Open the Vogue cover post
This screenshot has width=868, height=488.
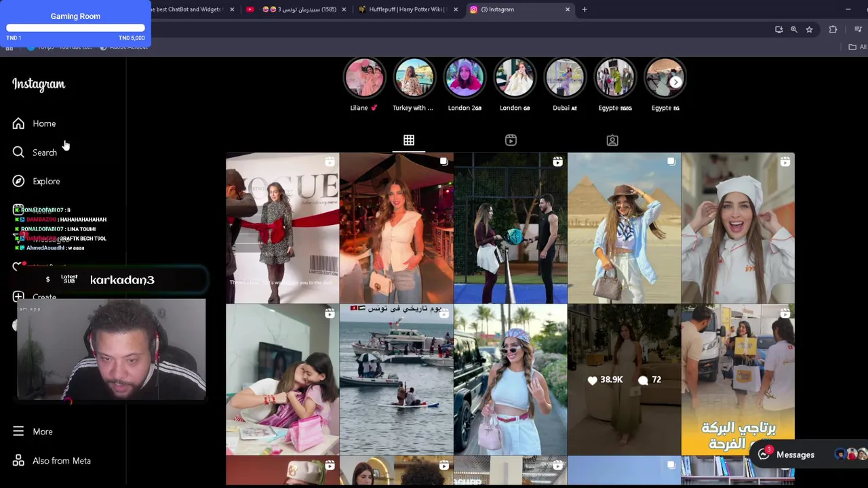(282, 228)
